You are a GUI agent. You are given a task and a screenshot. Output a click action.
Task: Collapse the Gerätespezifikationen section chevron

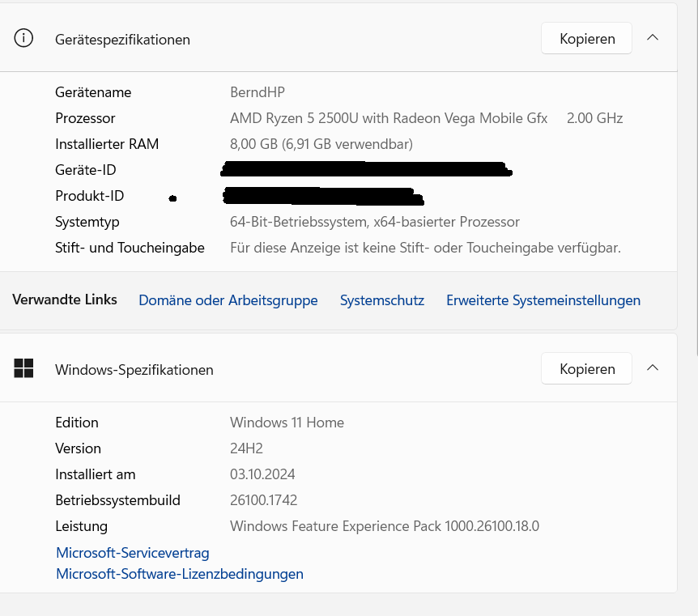[x=653, y=37]
